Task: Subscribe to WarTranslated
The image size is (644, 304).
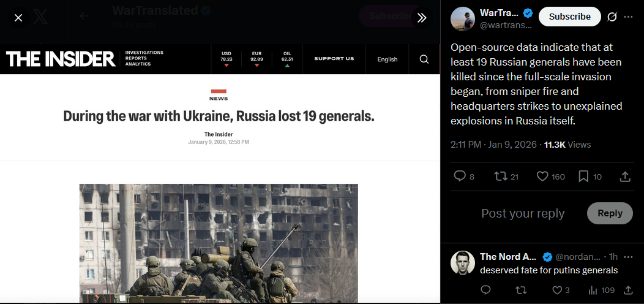Action: pyautogui.click(x=570, y=17)
